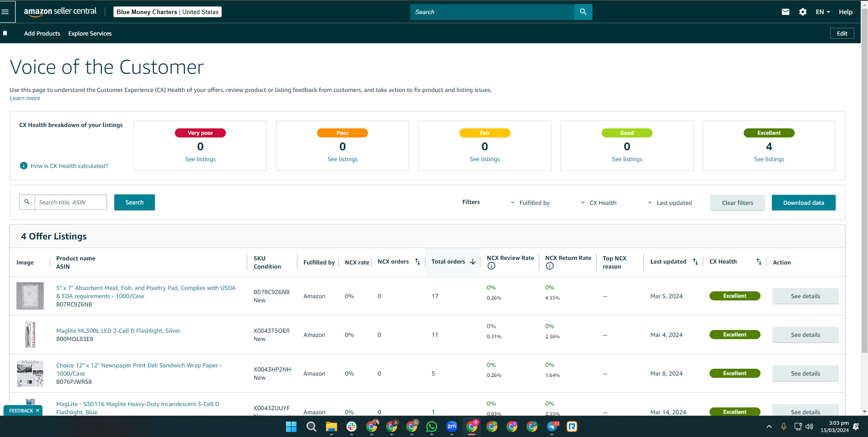Open the settings gear icon

tap(803, 12)
